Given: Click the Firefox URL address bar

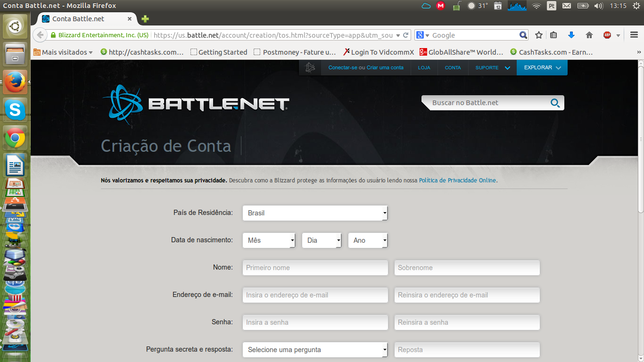Looking at the screenshot, I should pyautogui.click(x=273, y=35).
